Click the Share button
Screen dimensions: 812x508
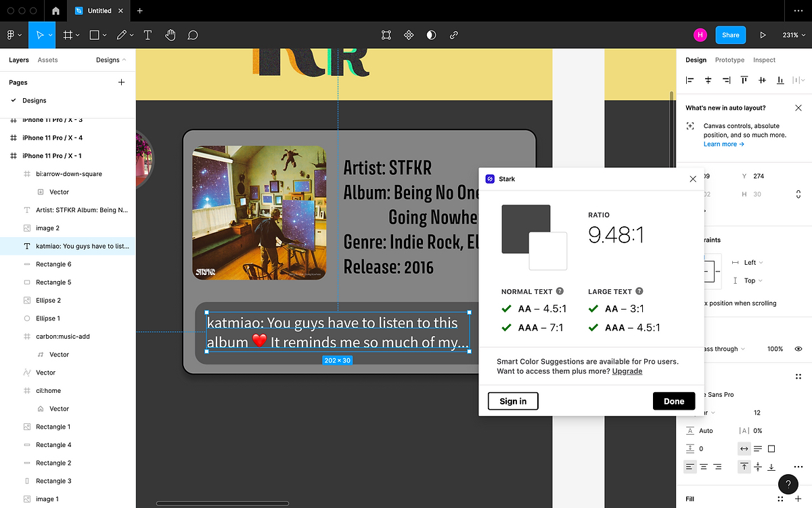coord(731,35)
